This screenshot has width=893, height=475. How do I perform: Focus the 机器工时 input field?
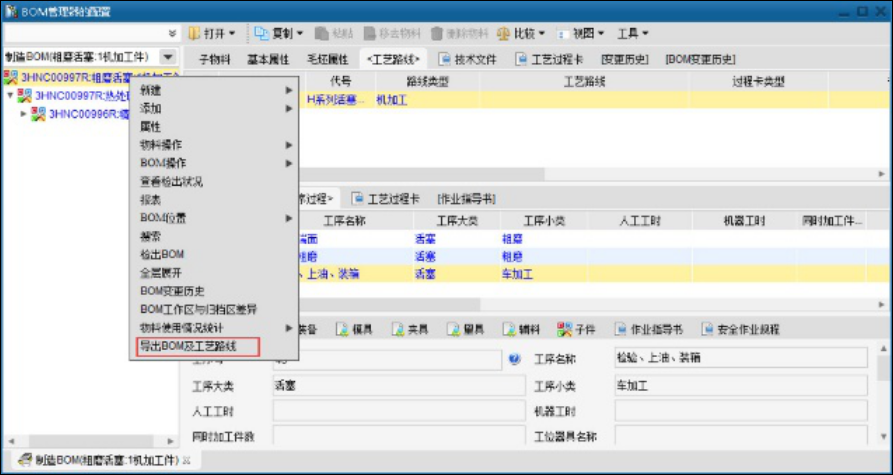click(x=740, y=411)
